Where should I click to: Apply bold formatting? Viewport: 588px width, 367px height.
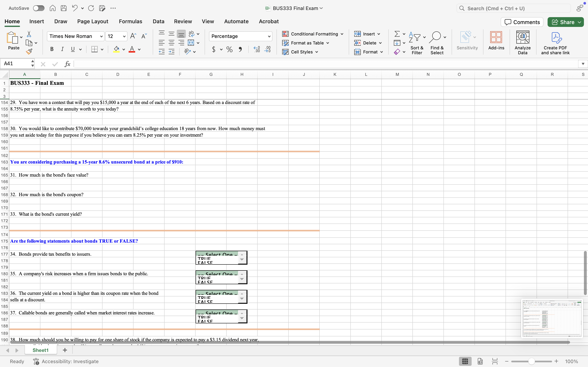[x=52, y=49]
